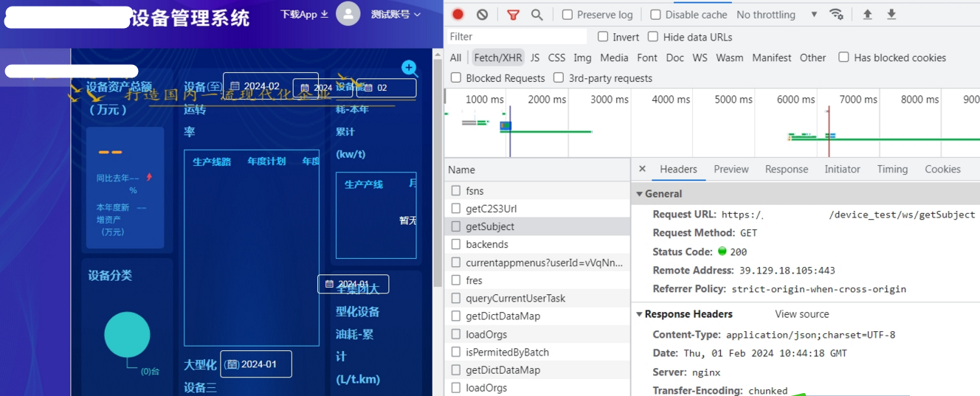Click the 下载App download button
The width and height of the screenshot is (980, 396).
pyautogui.click(x=304, y=14)
